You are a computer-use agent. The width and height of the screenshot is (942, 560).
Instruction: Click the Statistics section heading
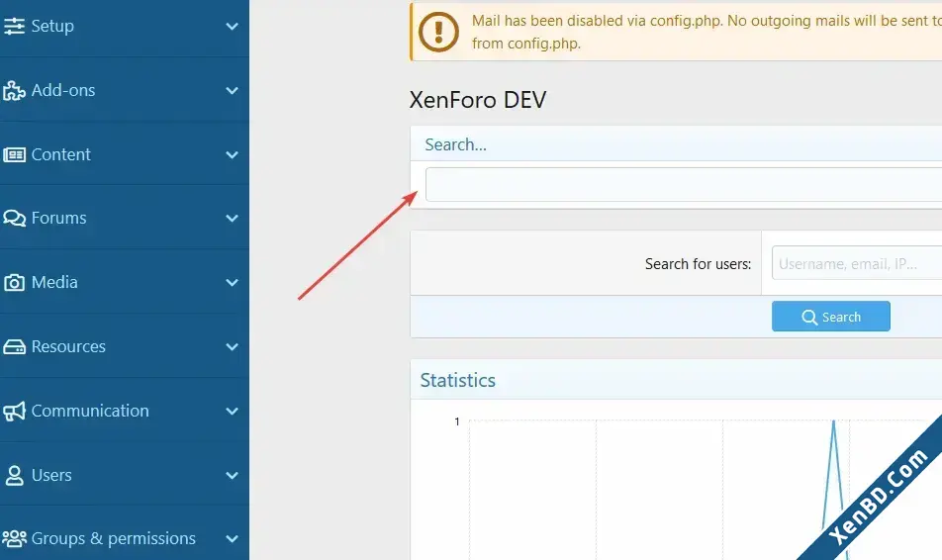tap(458, 380)
